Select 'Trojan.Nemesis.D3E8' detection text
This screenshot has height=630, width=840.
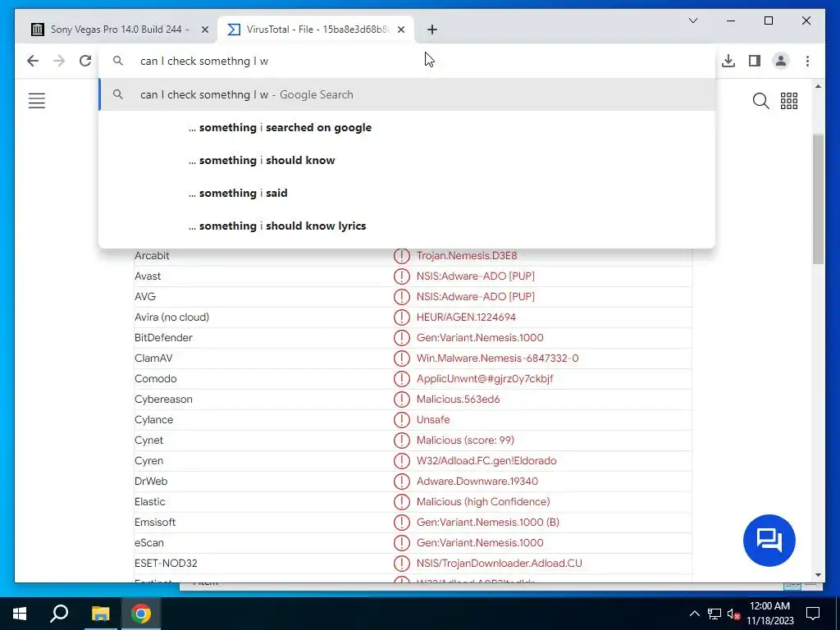[467, 256]
